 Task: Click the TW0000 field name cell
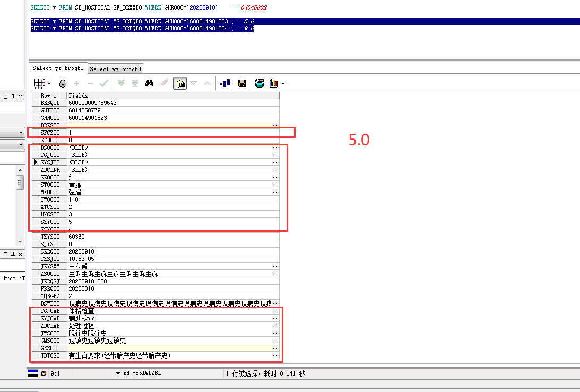[x=53, y=199]
